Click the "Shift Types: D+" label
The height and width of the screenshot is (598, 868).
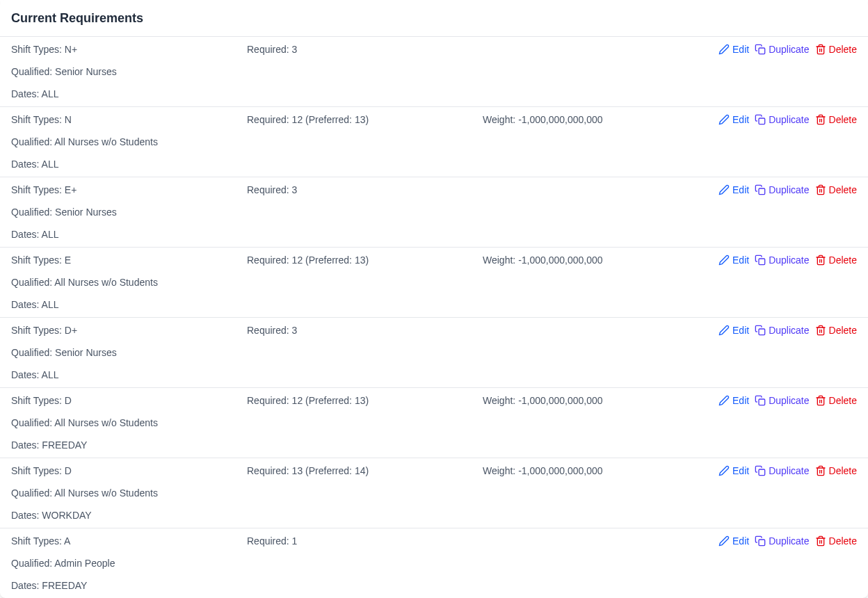[x=45, y=330]
